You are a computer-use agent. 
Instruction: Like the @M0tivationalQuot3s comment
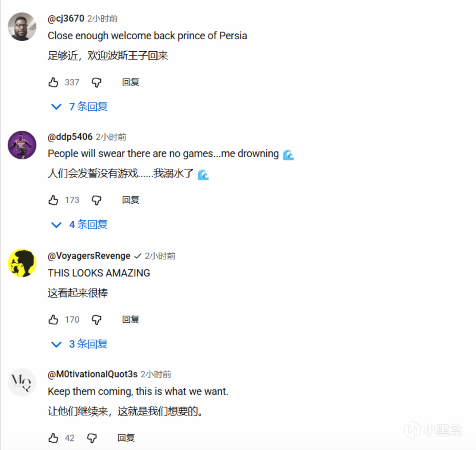[x=54, y=438]
